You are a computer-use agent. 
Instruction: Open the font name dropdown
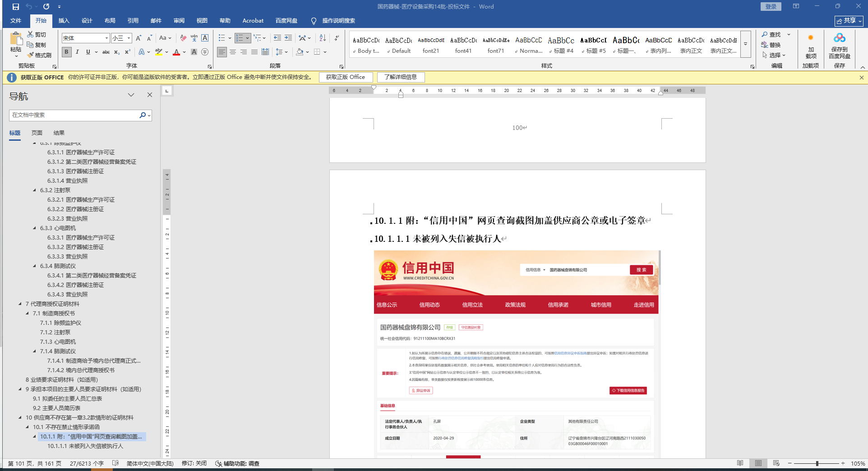pyautogui.click(x=106, y=38)
